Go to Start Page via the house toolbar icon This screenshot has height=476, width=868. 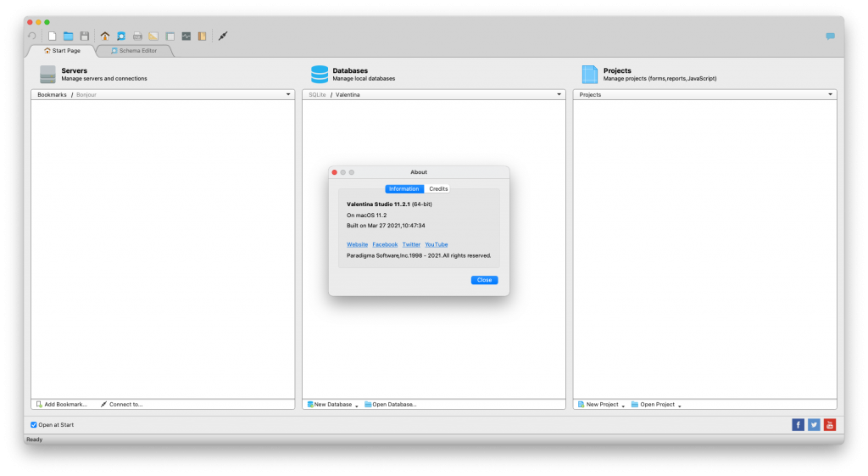coord(104,36)
